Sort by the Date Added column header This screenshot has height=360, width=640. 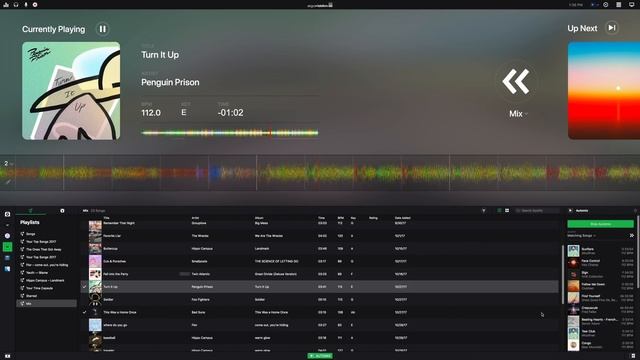pyautogui.click(x=402, y=218)
